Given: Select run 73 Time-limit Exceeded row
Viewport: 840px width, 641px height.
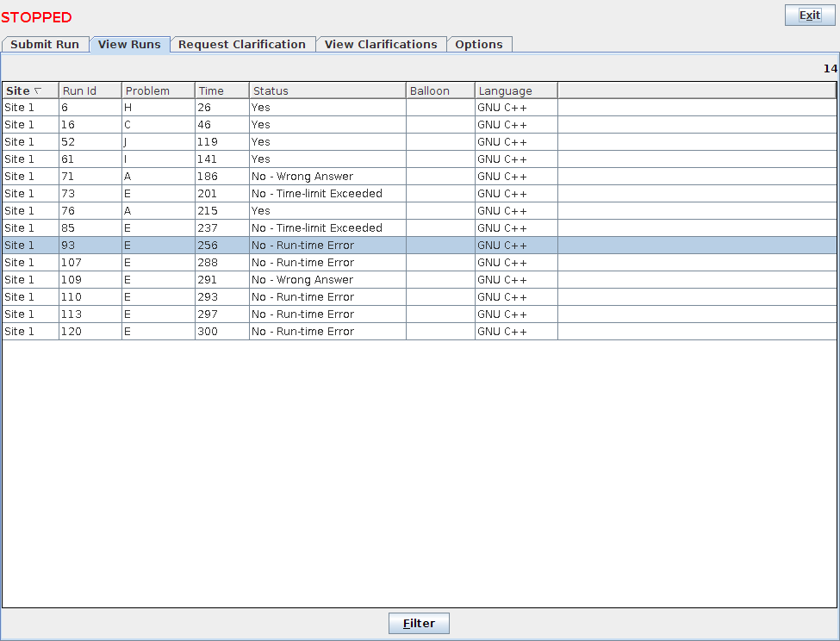Looking at the screenshot, I should click(x=258, y=194).
